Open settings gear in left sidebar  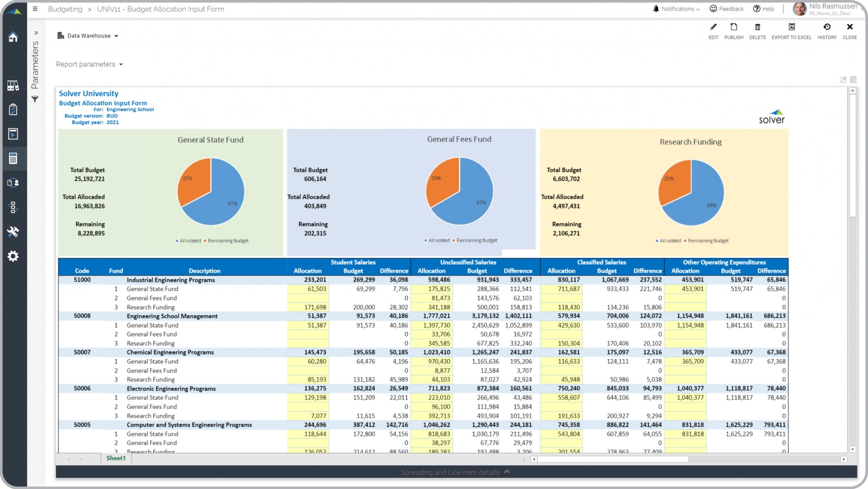click(13, 256)
